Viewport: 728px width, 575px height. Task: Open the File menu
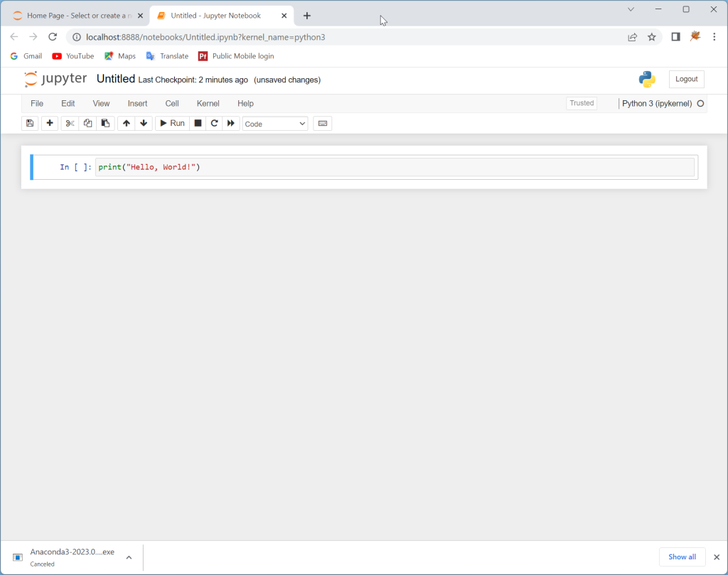(37, 104)
